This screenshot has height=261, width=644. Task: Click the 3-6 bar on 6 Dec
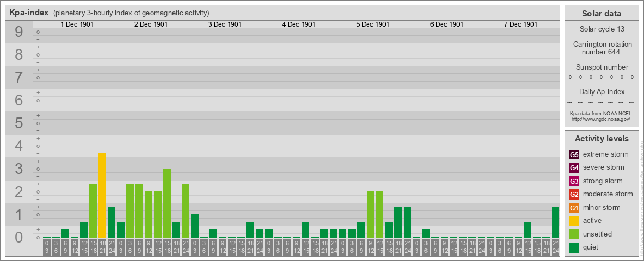click(426, 233)
